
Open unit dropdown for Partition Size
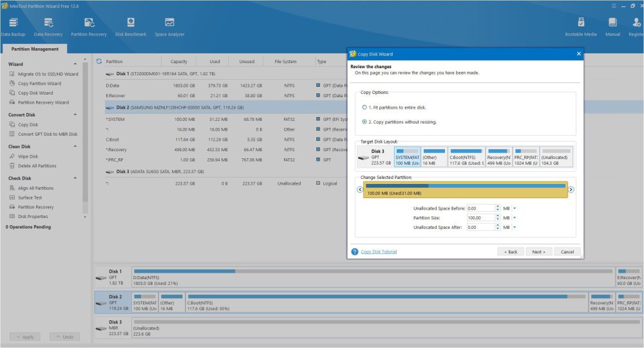[515, 218]
